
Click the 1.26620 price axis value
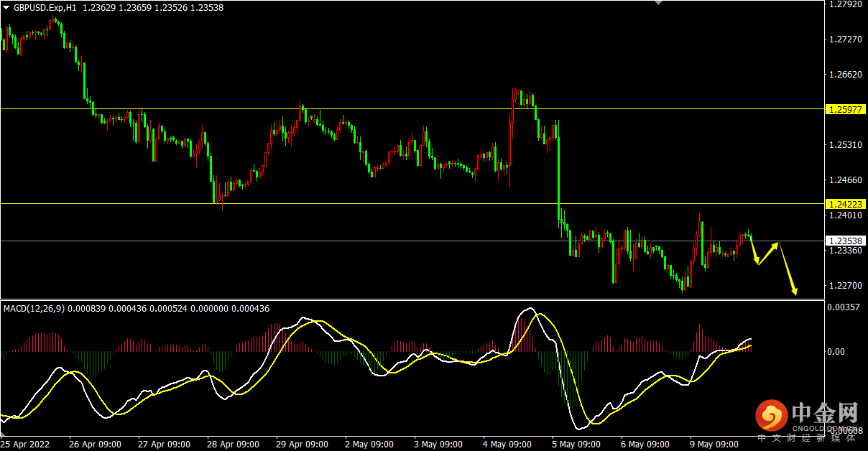click(x=844, y=74)
